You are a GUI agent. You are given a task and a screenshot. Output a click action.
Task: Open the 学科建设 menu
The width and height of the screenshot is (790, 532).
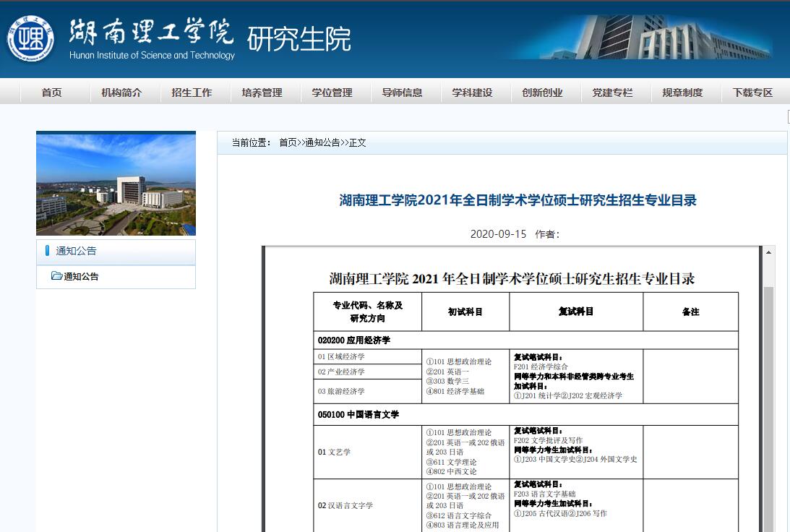tap(472, 93)
